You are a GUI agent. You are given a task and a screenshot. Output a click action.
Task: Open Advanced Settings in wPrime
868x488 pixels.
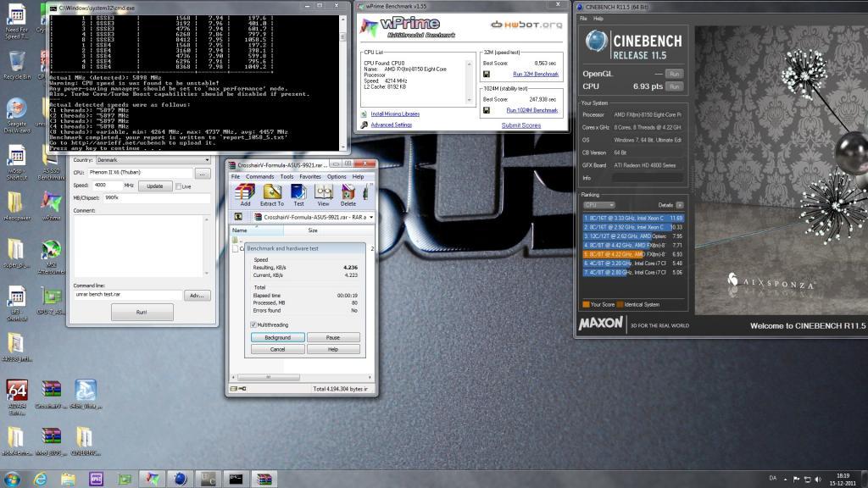[x=391, y=125]
